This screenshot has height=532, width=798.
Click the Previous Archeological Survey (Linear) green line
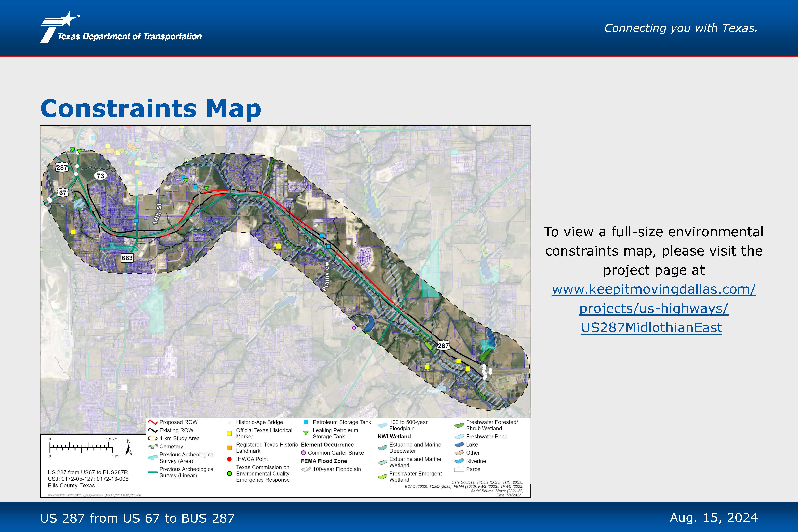coord(153,472)
